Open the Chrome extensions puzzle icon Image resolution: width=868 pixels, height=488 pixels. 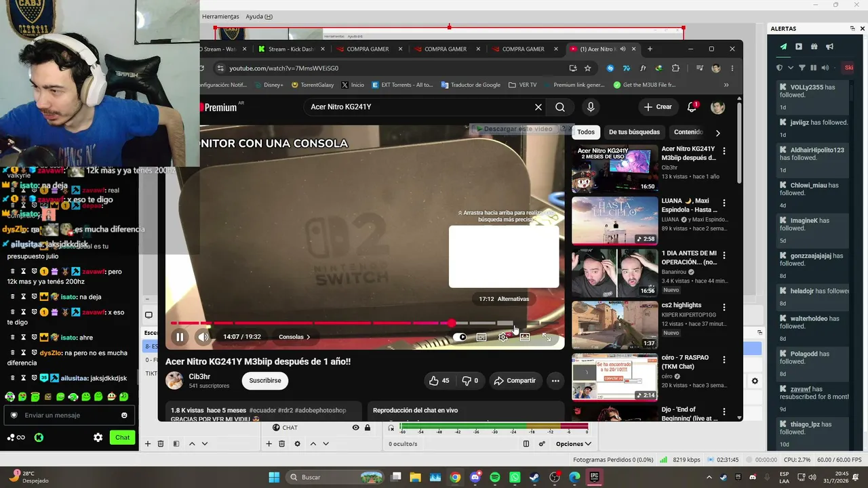(x=675, y=68)
